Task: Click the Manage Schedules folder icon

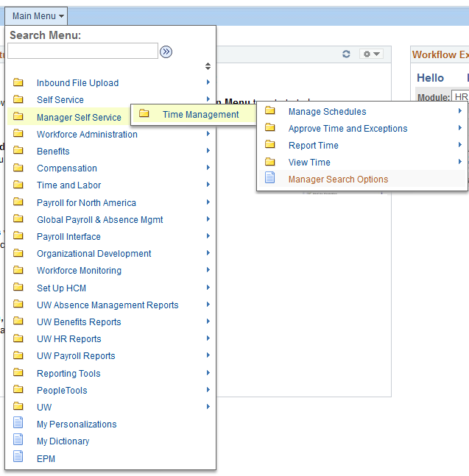Action: tap(270, 111)
